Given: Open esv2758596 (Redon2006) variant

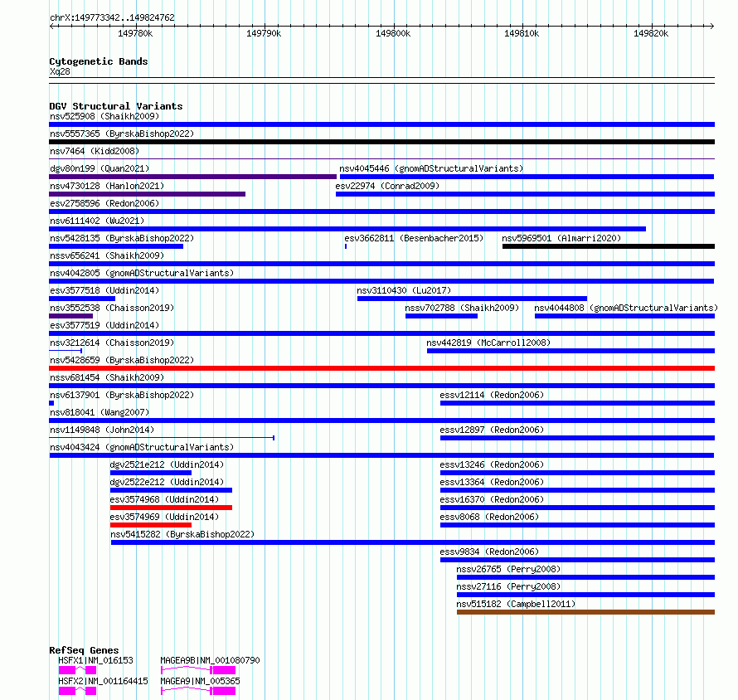Looking at the screenshot, I should (x=104, y=203).
